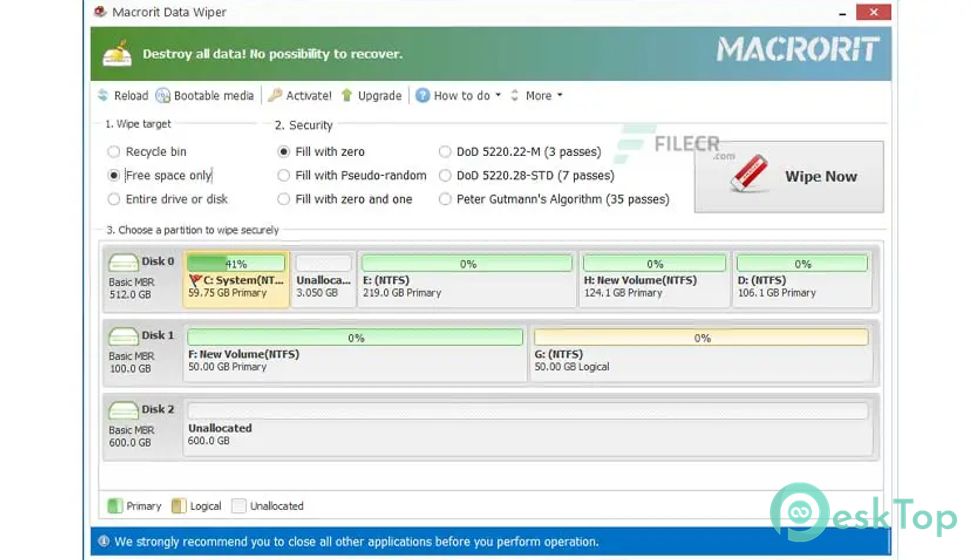The width and height of the screenshot is (980, 560).
Task: Click the How to do help icon
Action: pyautogui.click(x=422, y=96)
